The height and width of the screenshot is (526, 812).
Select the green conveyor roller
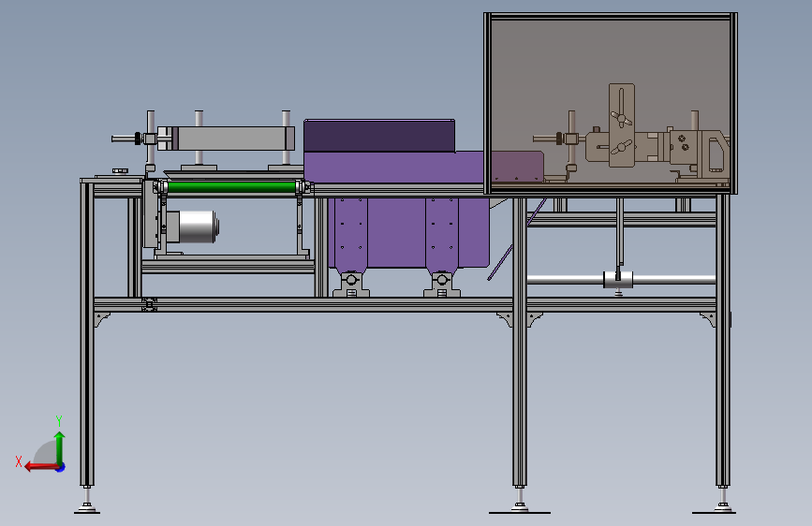(231, 186)
